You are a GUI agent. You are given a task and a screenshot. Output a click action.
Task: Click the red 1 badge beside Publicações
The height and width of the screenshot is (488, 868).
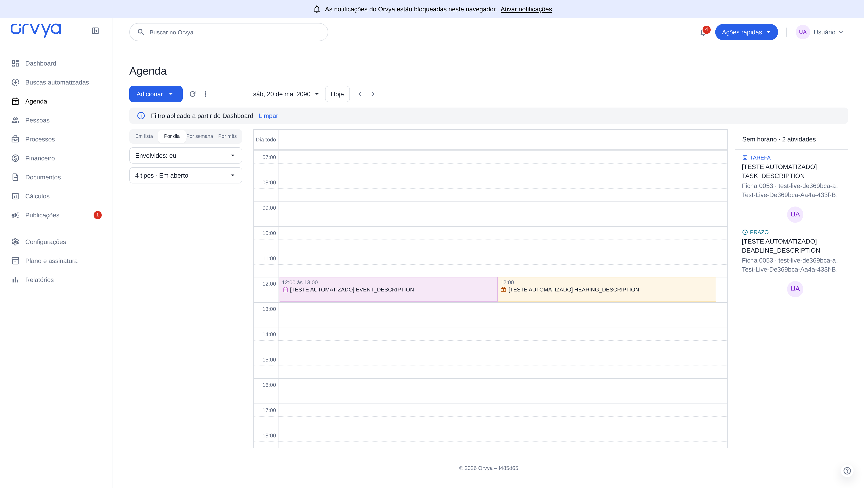(x=97, y=215)
